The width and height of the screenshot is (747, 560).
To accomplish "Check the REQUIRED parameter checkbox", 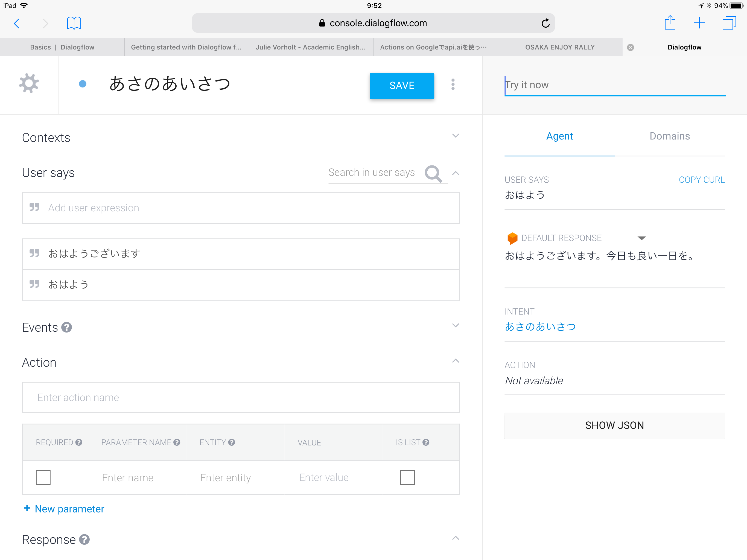I will click(x=43, y=477).
